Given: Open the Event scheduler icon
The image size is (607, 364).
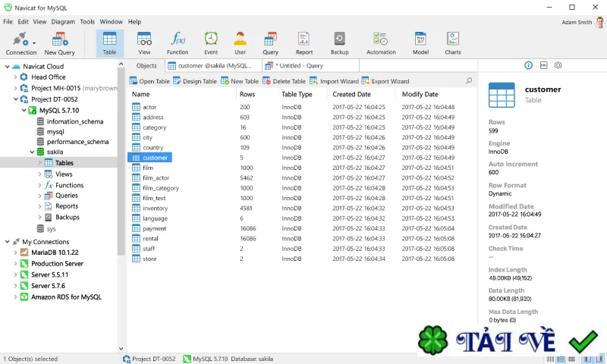Looking at the screenshot, I should point(211,43).
